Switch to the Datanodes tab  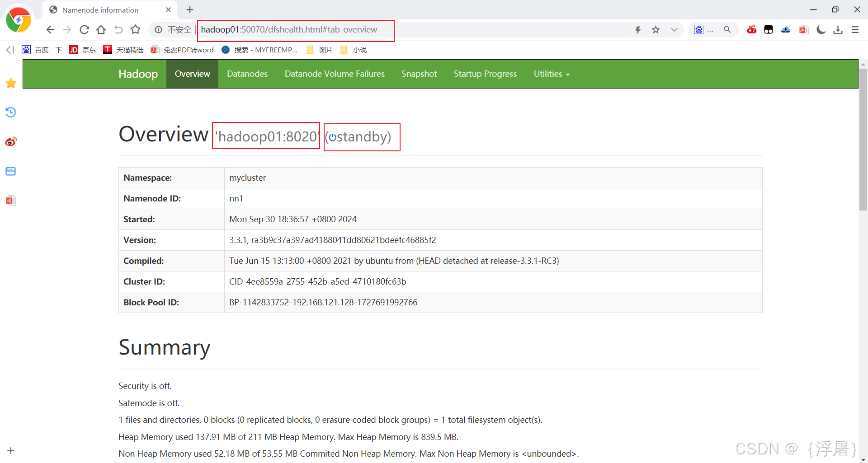point(247,74)
